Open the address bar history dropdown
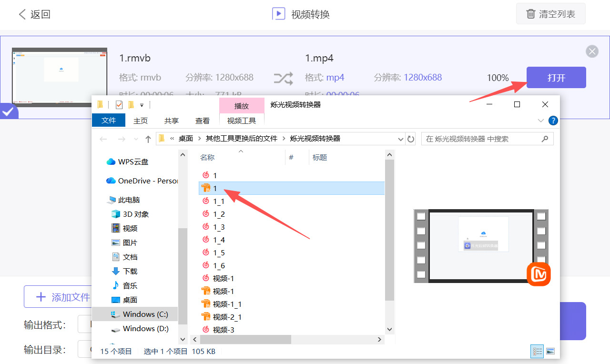Image resolution: width=610 pixels, height=364 pixels. tap(400, 139)
